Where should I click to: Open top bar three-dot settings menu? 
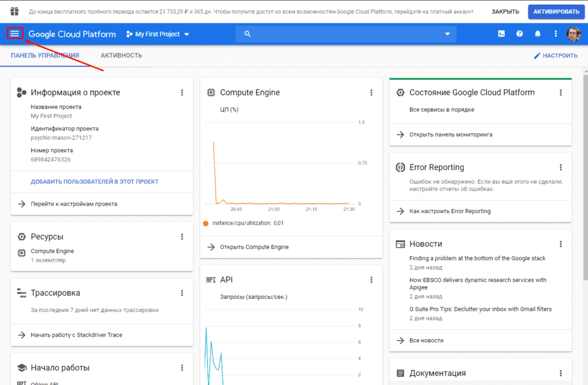point(556,34)
